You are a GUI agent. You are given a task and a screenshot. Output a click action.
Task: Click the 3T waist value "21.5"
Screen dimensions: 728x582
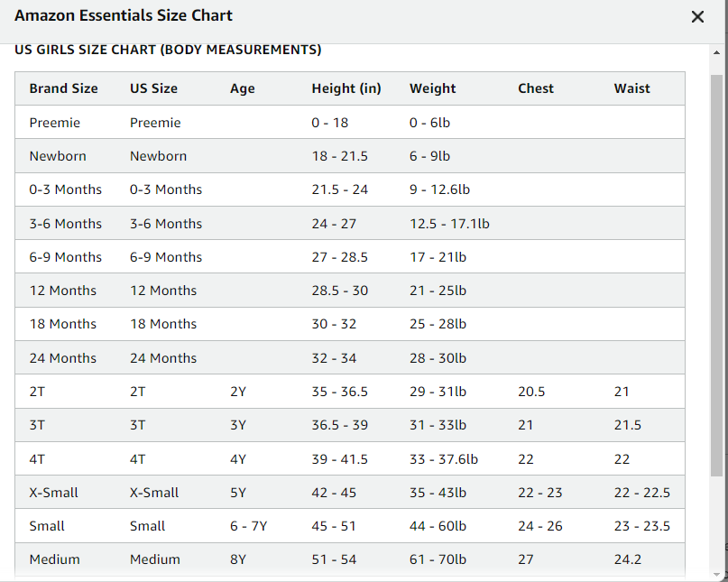628,425
